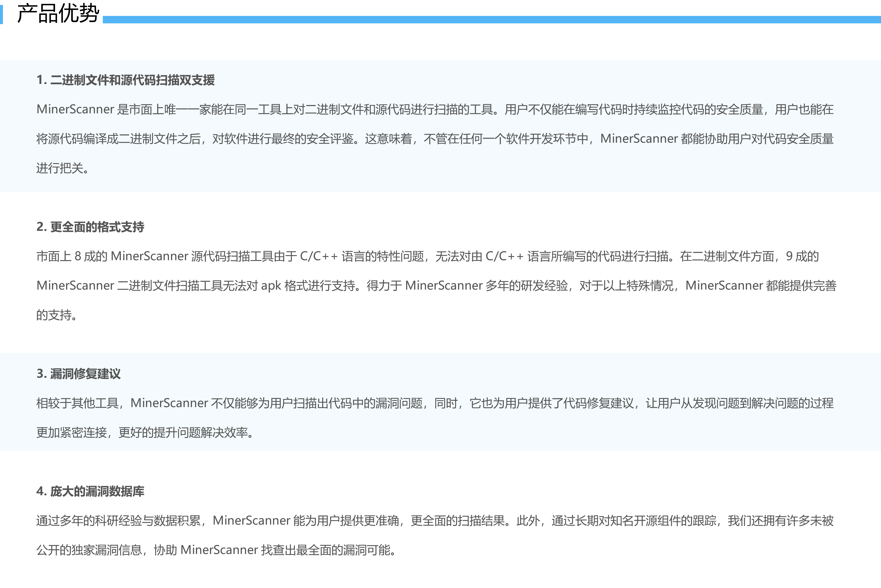Click heading 2. 更全面的格式支持
Image resolution: width=881 pixels, height=588 pixels.
(x=90, y=227)
